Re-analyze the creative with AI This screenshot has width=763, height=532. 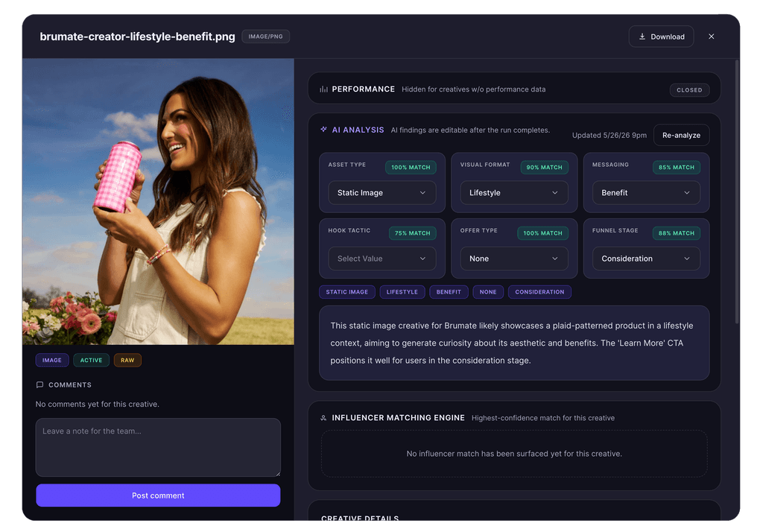click(x=681, y=136)
